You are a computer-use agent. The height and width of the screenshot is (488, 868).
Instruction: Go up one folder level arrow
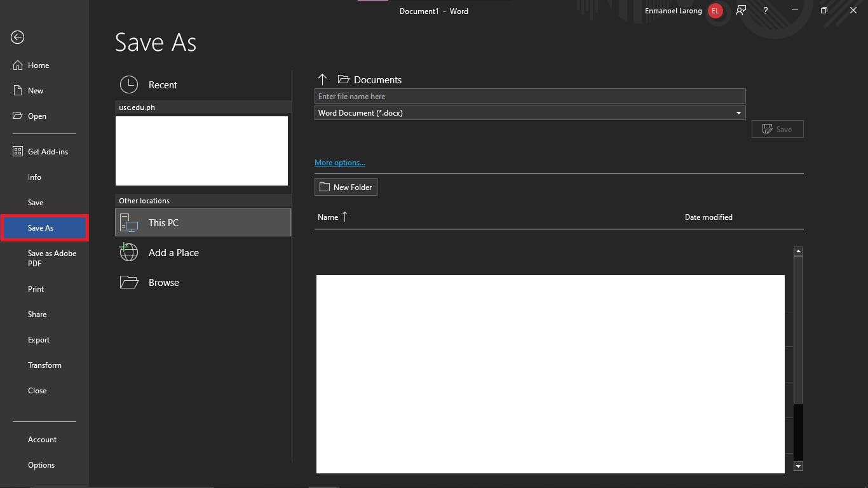[322, 79]
